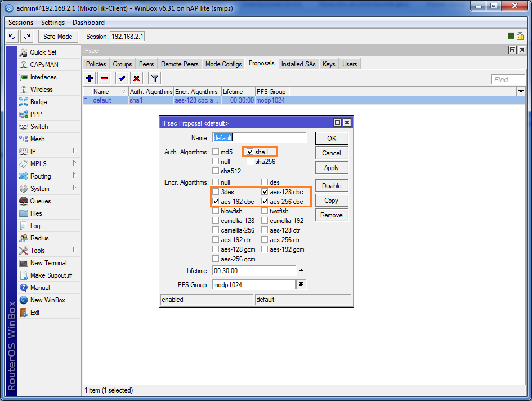Sort by the Encr. Algorithms column header
The image size is (532, 401).
pos(198,91)
